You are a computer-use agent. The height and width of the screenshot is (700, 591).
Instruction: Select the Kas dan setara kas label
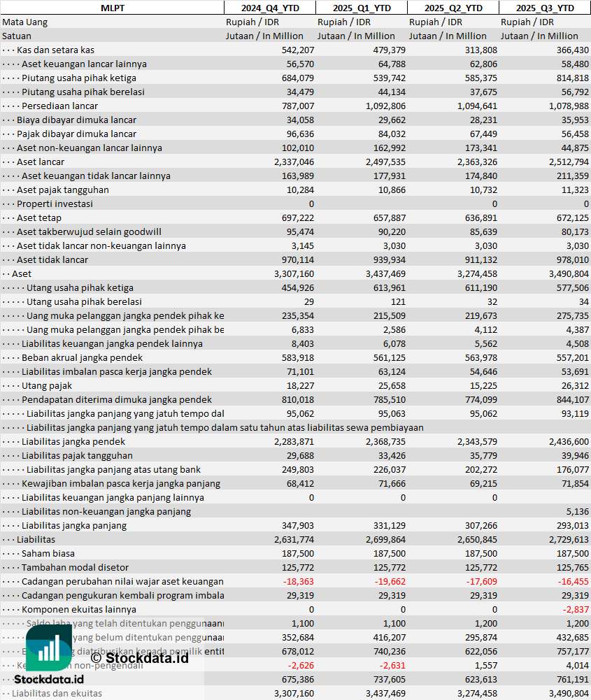tap(56, 50)
